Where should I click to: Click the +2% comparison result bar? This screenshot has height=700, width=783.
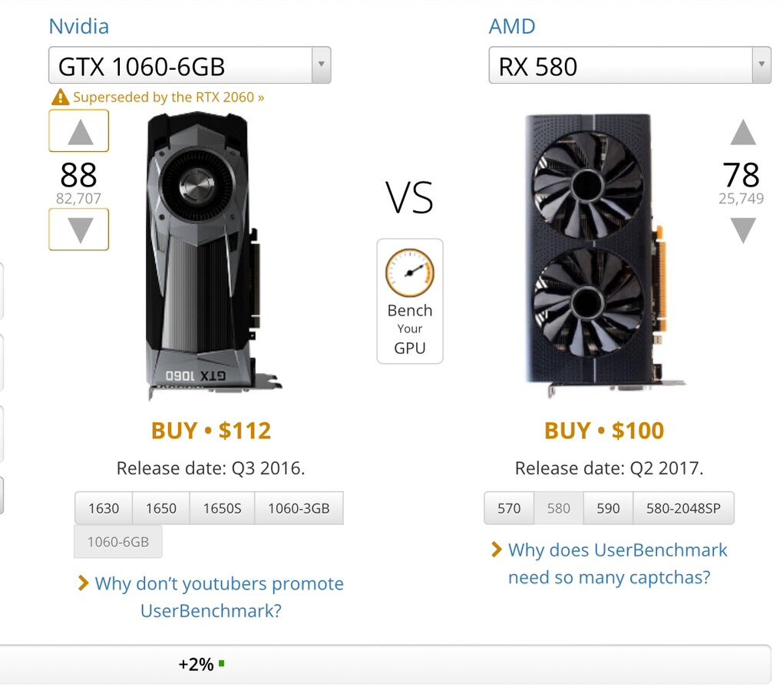[x=384, y=665]
